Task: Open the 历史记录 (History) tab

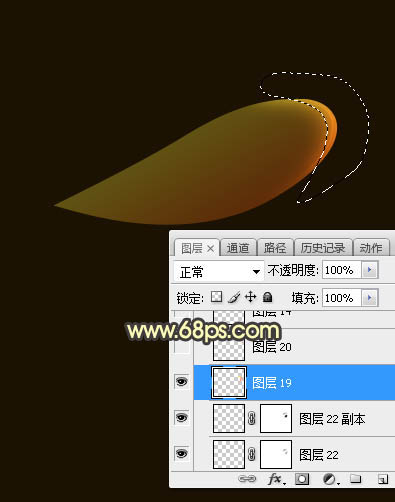Action: (x=323, y=248)
